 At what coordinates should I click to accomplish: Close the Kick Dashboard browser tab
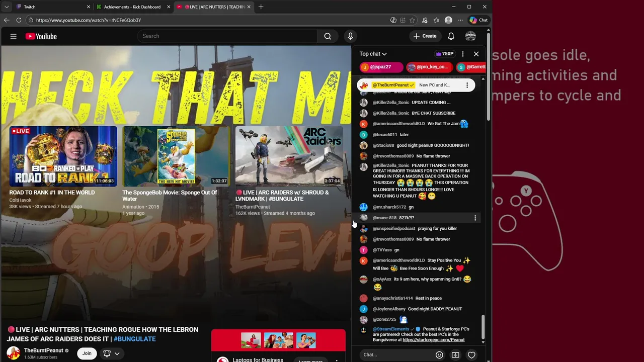(169, 7)
